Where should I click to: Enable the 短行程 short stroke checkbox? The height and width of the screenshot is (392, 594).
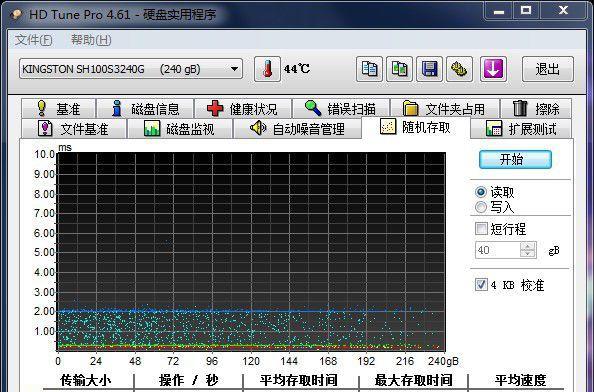point(481,228)
